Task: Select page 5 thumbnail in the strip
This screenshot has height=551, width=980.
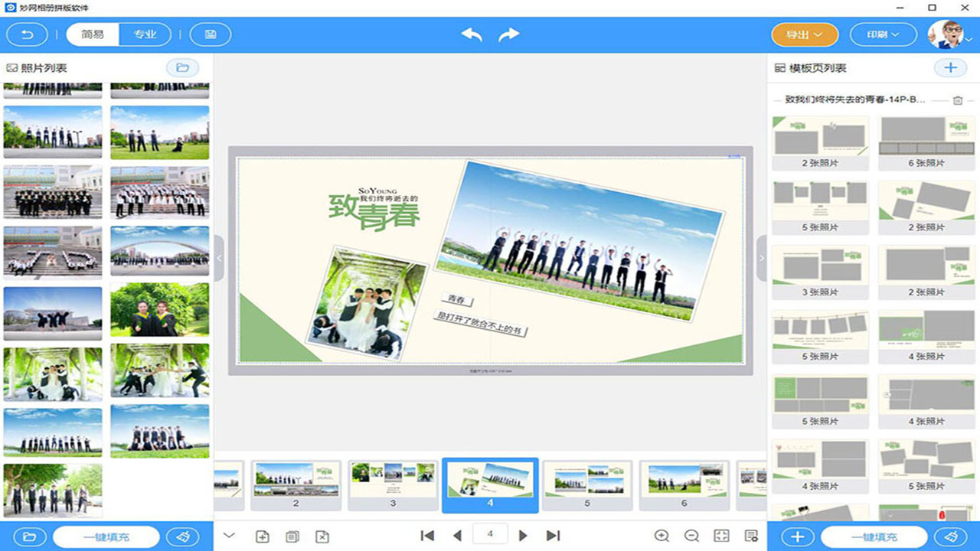Action: click(x=586, y=485)
